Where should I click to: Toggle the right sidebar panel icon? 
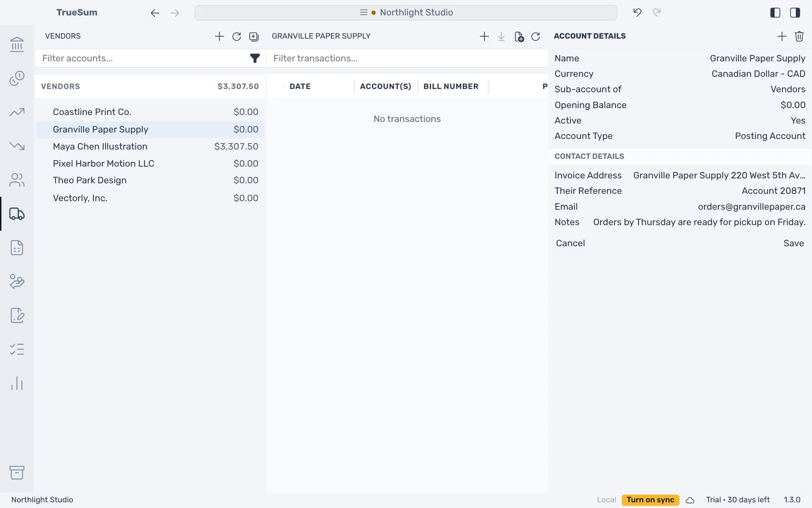point(795,13)
